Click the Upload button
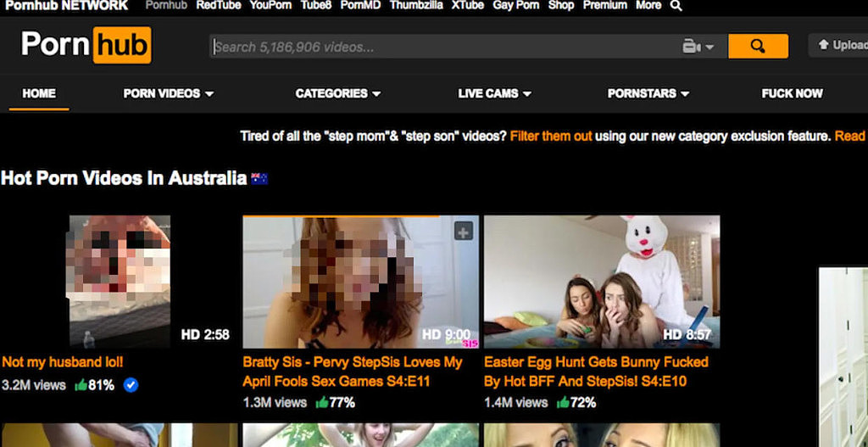Image resolution: width=868 pixels, height=447 pixels. point(838,46)
